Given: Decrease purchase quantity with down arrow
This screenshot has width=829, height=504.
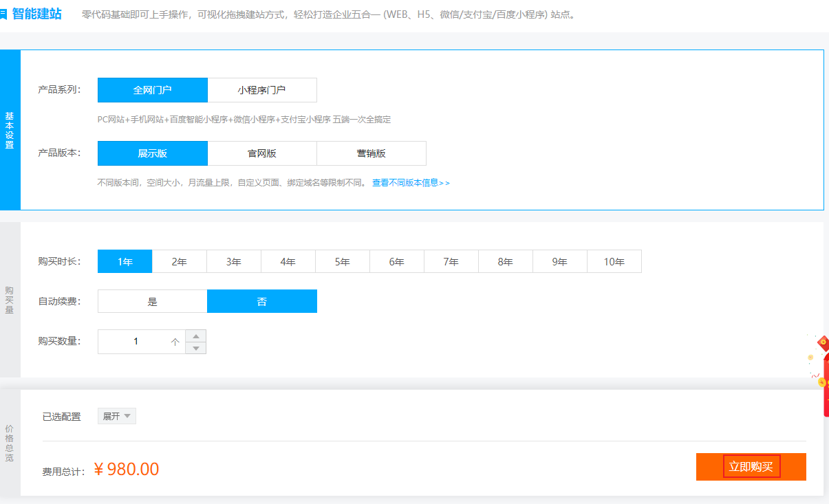Looking at the screenshot, I should 196,348.
